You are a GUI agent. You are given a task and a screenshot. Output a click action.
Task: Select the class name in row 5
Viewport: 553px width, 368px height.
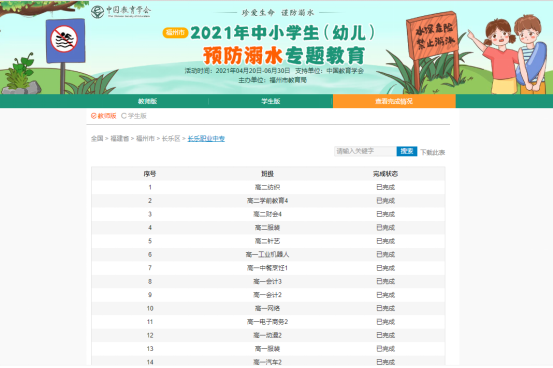[x=267, y=241]
